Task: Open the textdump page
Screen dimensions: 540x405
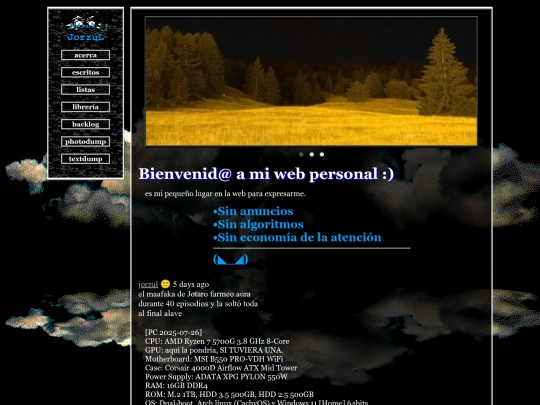Action: click(x=85, y=159)
